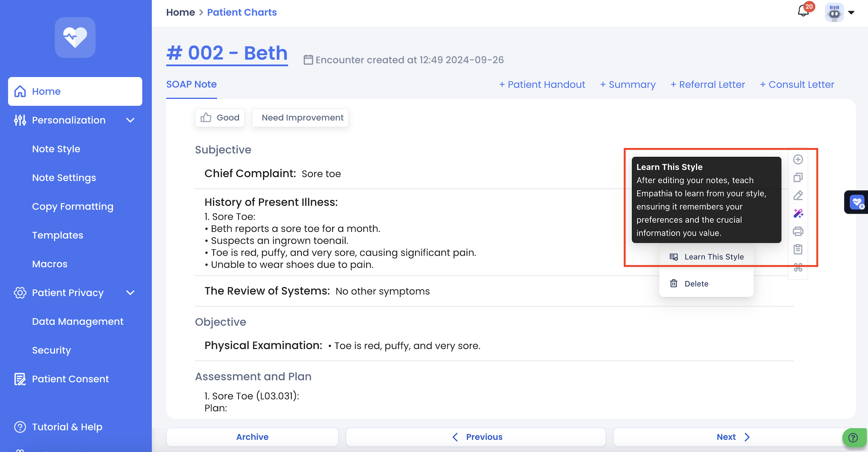Open the Patient Charts breadcrumb link
Screen dimensions: 868x452
click(x=242, y=12)
